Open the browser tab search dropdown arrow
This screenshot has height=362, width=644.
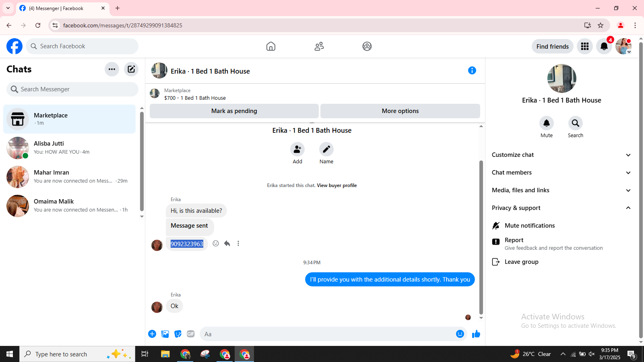pos(8,8)
